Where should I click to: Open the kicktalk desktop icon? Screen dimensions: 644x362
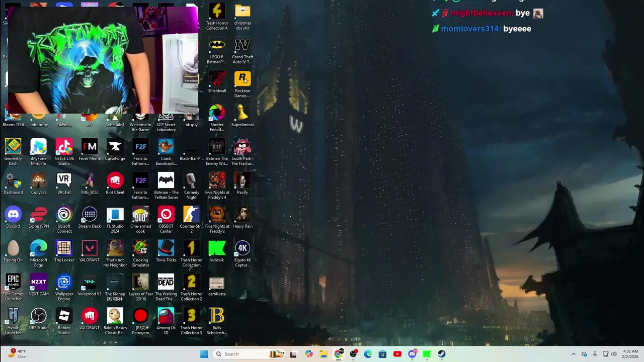217,251
